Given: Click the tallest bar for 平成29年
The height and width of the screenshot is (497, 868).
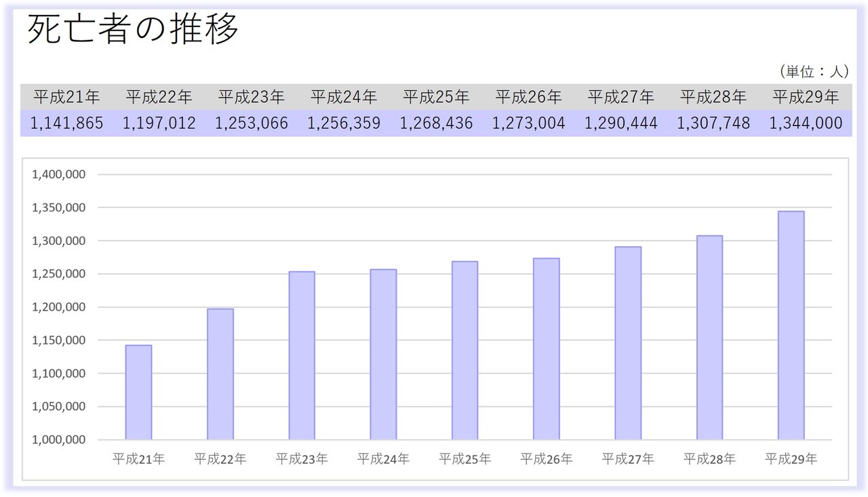Looking at the screenshot, I should pos(791,325).
